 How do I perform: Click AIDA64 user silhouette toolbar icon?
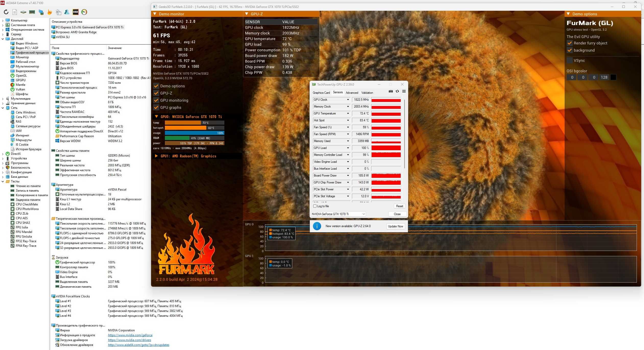point(67,12)
